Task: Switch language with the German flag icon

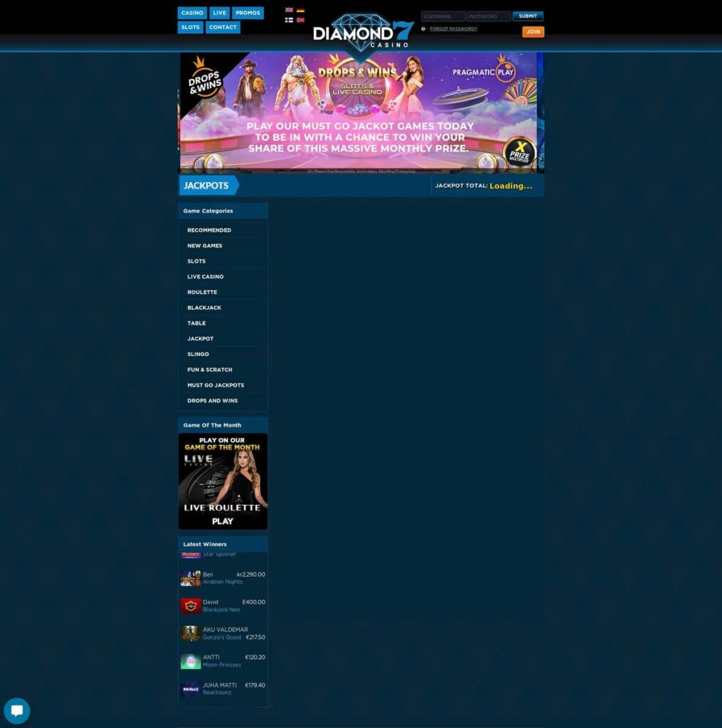Action: pos(301,10)
